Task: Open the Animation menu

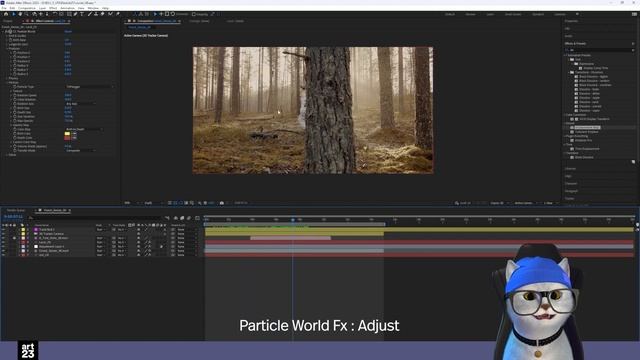Action: pyautogui.click(x=67, y=8)
